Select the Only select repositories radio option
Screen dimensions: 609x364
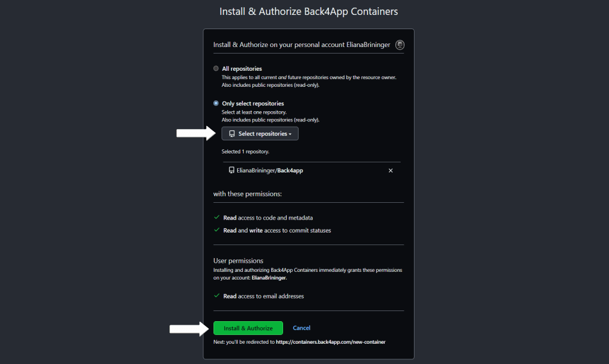(x=216, y=103)
